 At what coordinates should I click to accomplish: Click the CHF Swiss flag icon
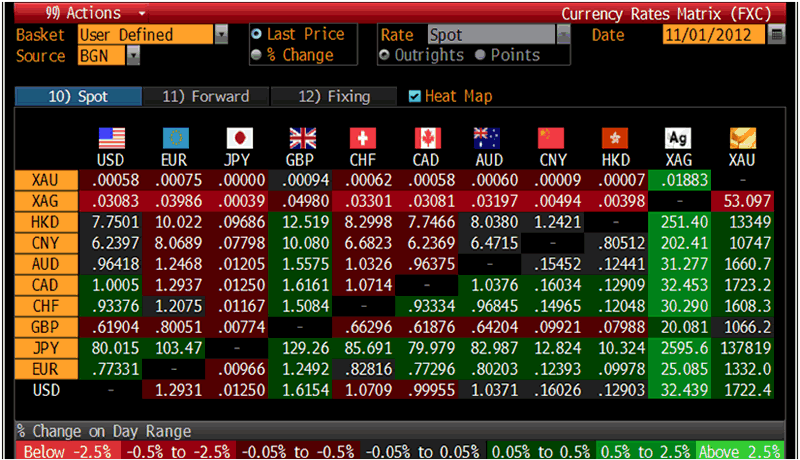[364, 139]
